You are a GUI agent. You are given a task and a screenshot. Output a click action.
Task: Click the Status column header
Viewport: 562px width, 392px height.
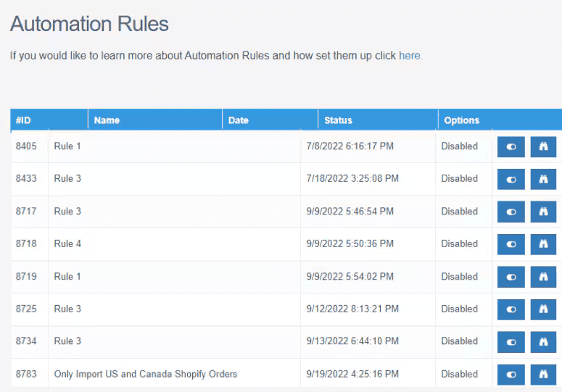click(338, 120)
